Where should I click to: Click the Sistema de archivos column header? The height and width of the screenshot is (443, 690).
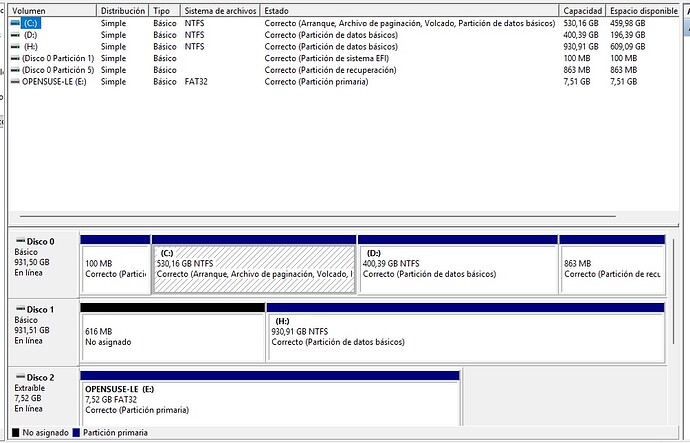(x=219, y=9)
